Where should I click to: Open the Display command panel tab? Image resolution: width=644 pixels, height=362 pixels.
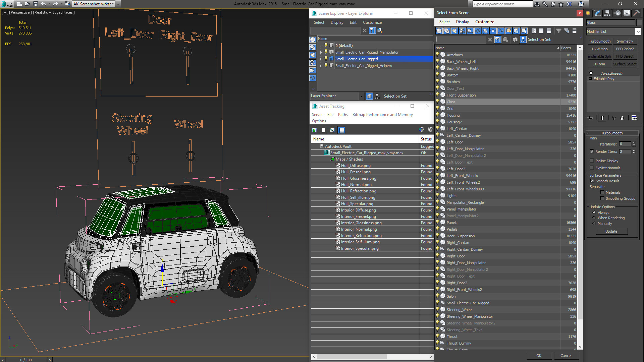click(627, 13)
